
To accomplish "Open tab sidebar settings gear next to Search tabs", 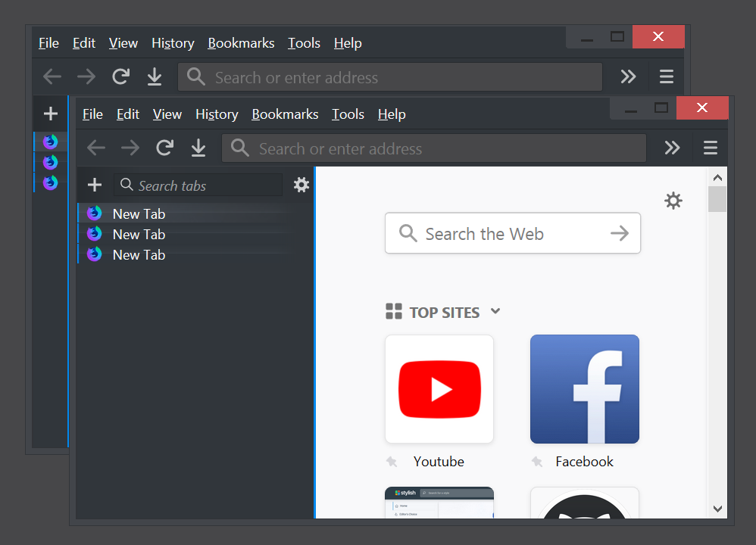I will pyautogui.click(x=301, y=185).
